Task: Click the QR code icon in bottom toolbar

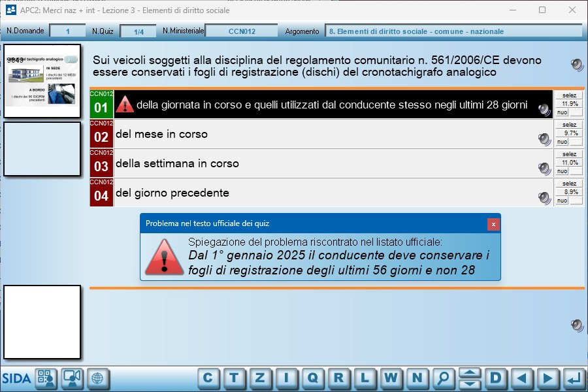Action: click(x=46, y=378)
